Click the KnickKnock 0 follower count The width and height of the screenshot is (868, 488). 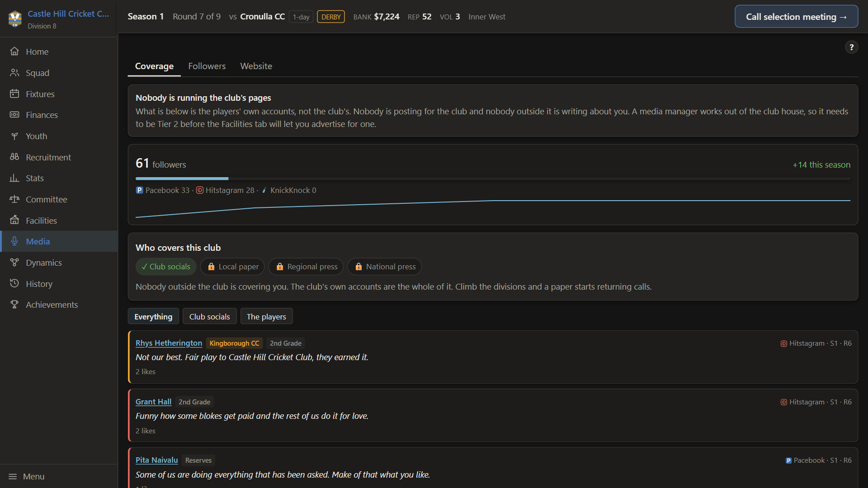(x=289, y=190)
